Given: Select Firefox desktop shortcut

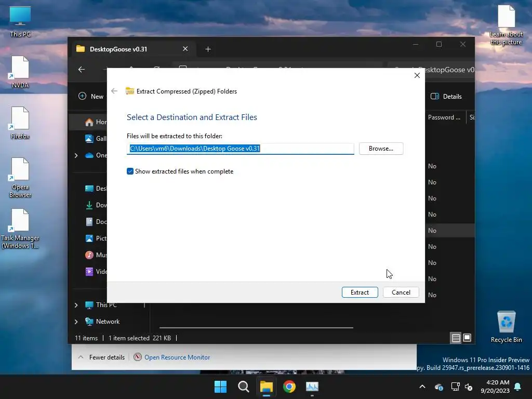Looking at the screenshot, I should [x=20, y=123].
